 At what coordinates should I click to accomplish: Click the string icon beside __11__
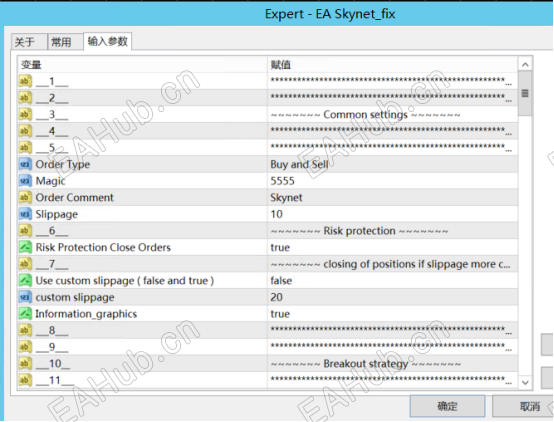coord(25,380)
